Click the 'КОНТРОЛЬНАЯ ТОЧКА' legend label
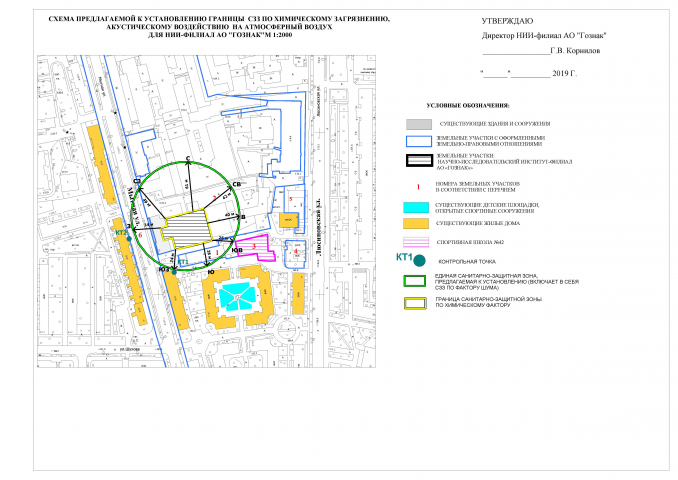The width and height of the screenshot is (678, 480). [467, 262]
